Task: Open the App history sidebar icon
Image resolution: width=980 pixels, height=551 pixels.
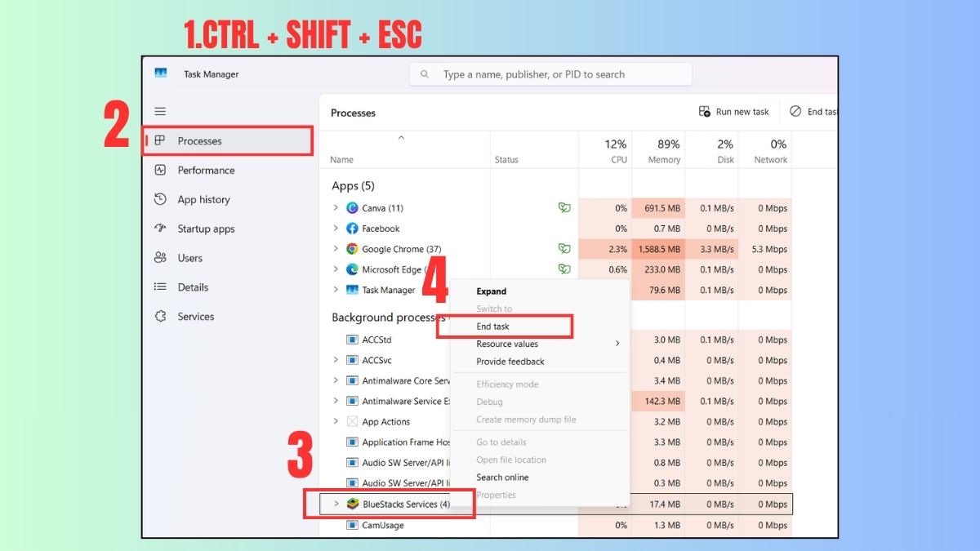Action: (x=160, y=199)
